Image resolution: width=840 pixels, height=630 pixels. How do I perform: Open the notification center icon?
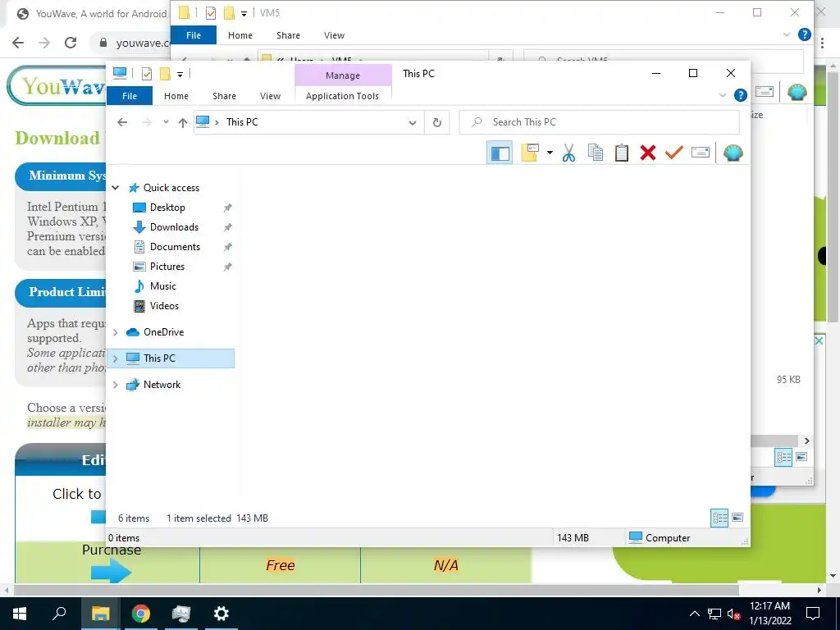click(813, 614)
